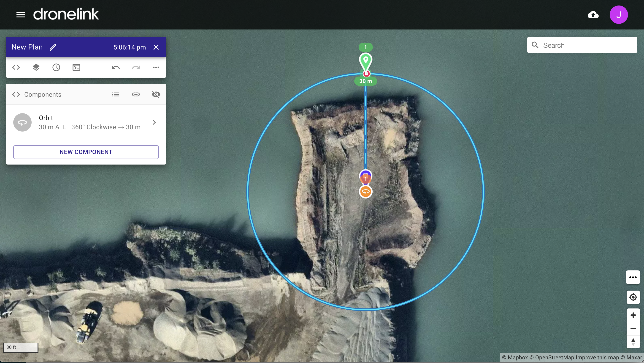Select the orange orbit center marker
The width and height of the screenshot is (644, 363).
click(x=366, y=192)
